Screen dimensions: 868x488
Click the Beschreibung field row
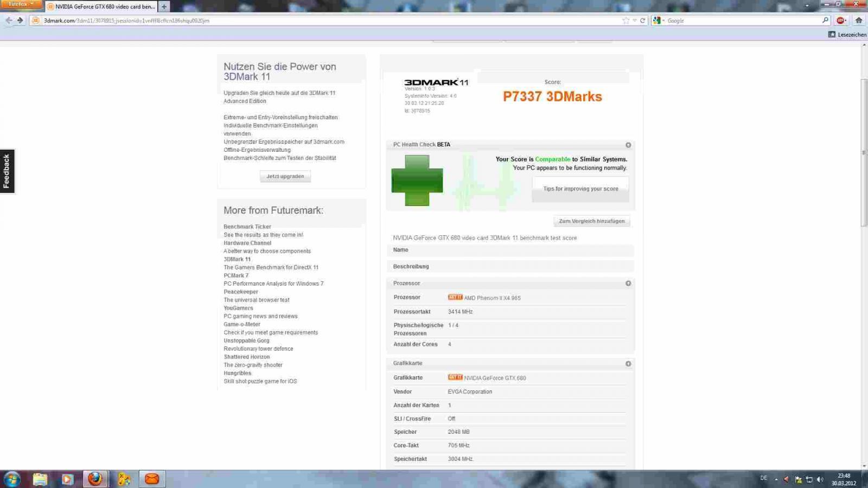[510, 267]
